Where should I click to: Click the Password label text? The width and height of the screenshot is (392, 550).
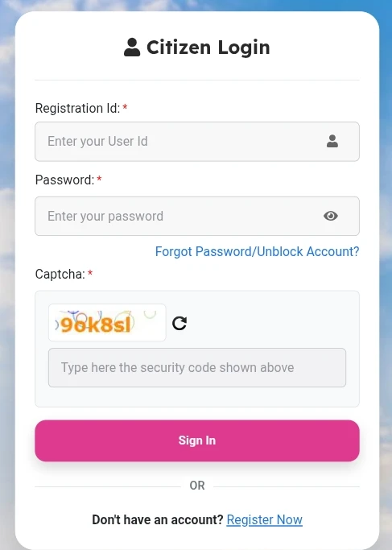pyautogui.click(x=64, y=180)
